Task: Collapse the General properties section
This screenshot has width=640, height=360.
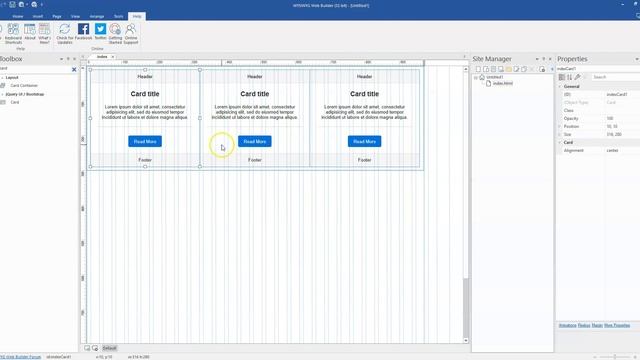Action: (560, 87)
